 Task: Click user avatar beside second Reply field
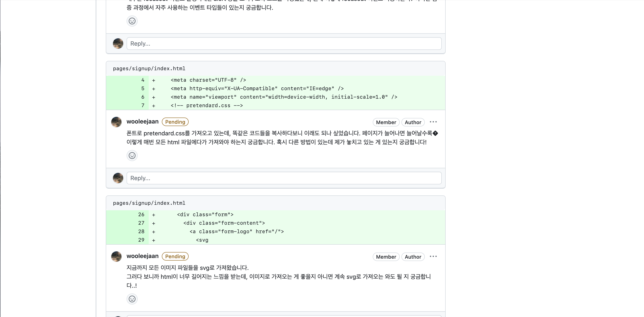tap(118, 178)
